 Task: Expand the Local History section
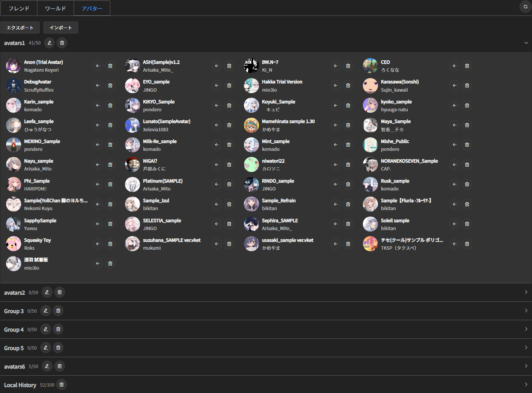[x=526, y=385]
